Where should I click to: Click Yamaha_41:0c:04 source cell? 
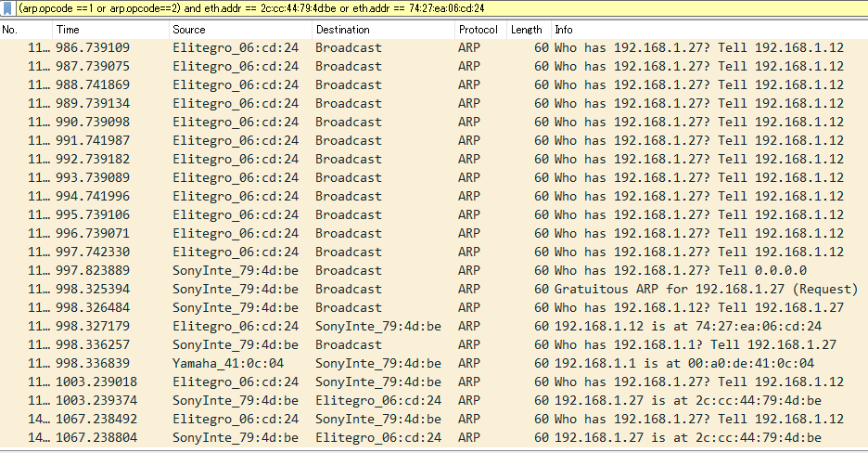point(228,364)
